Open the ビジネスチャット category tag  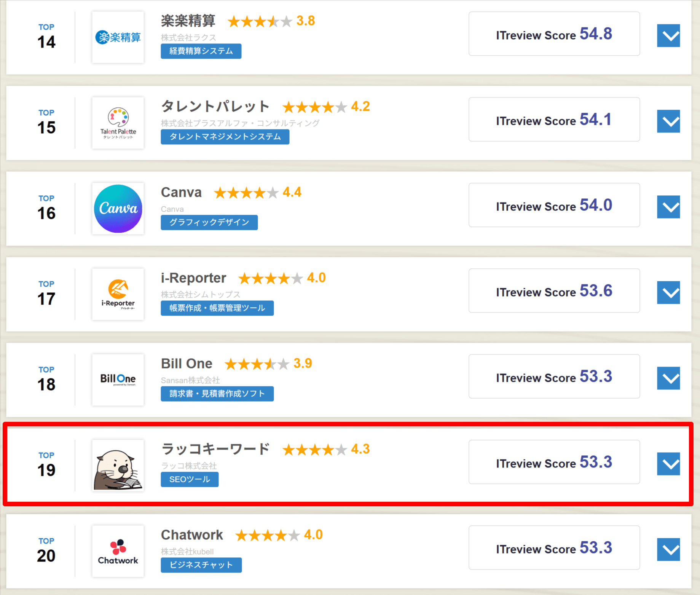point(201,565)
